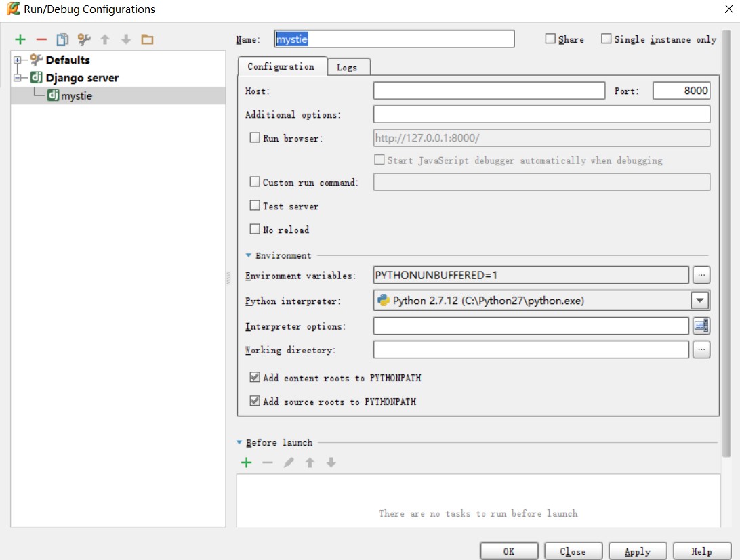Remove configuration with red minus icon

pyautogui.click(x=41, y=39)
